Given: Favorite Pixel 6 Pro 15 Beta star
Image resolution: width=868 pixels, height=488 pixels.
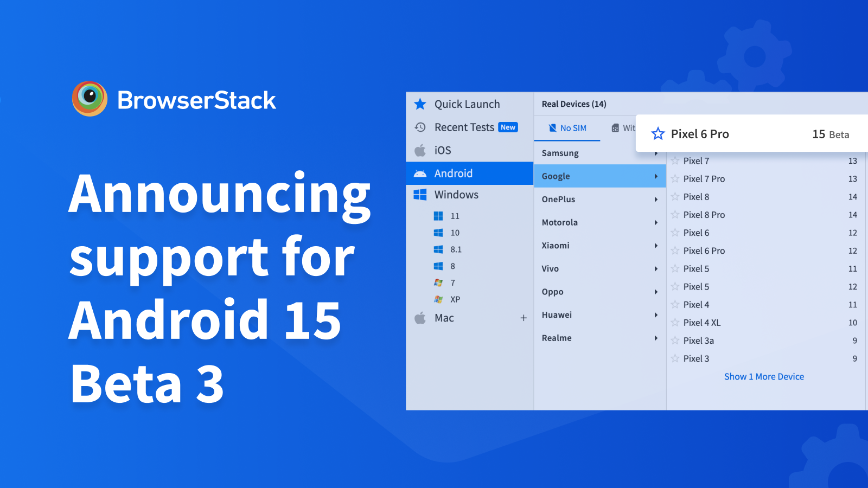Looking at the screenshot, I should click(x=658, y=134).
